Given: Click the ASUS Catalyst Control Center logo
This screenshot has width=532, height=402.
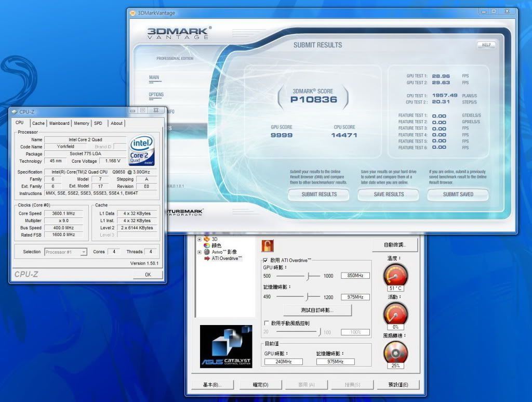Looking at the screenshot, I should pos(226,346).
